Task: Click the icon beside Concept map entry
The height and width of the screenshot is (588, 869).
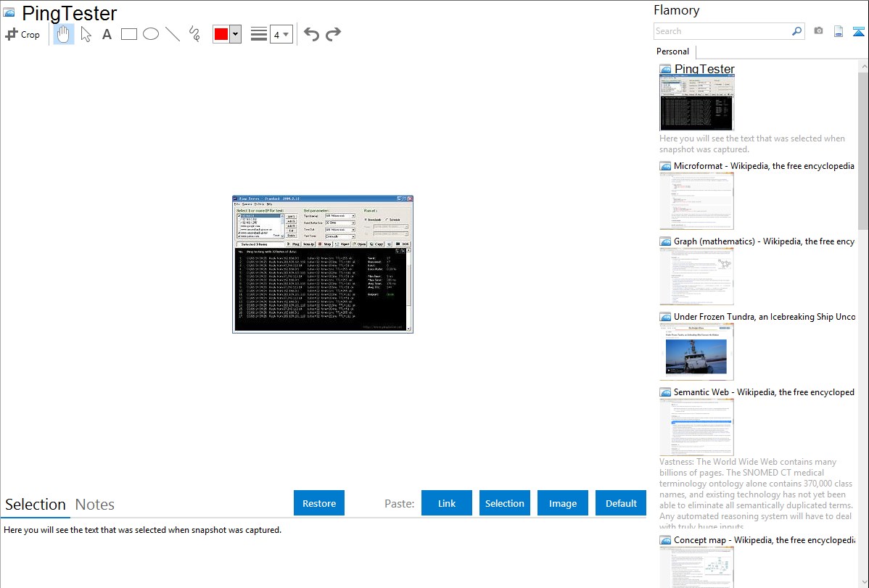Action: 665,540
